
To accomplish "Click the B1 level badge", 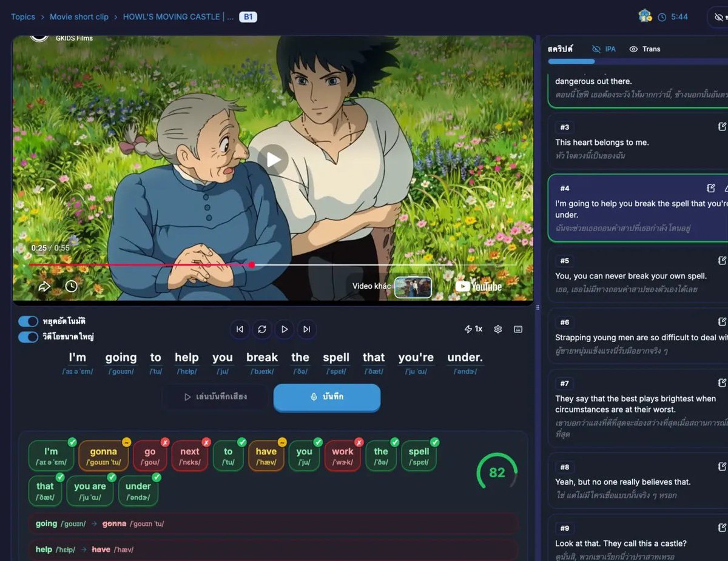I will coord(248,17).
